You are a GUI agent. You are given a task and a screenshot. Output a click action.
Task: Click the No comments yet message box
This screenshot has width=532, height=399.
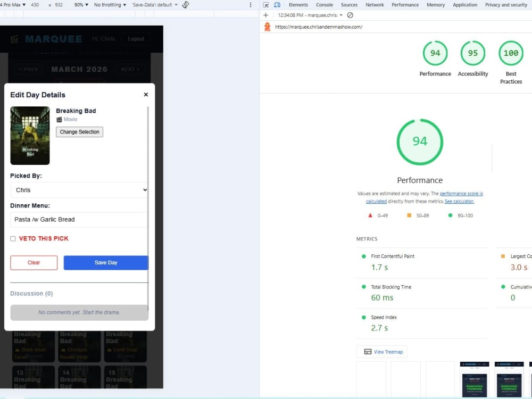pyautogui.click(x=79, y=312)
